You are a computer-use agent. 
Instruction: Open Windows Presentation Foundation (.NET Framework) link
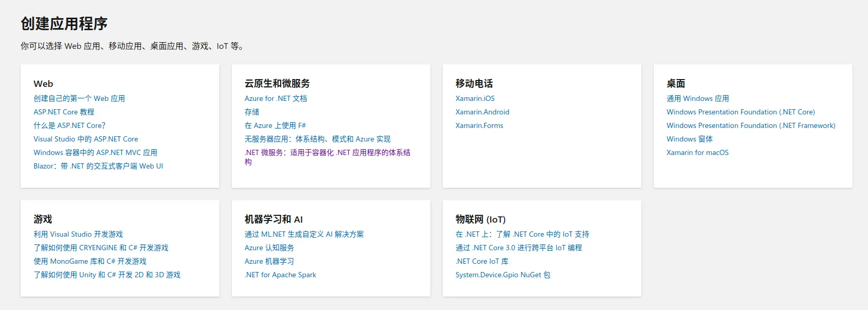click(x=751, y=125)
